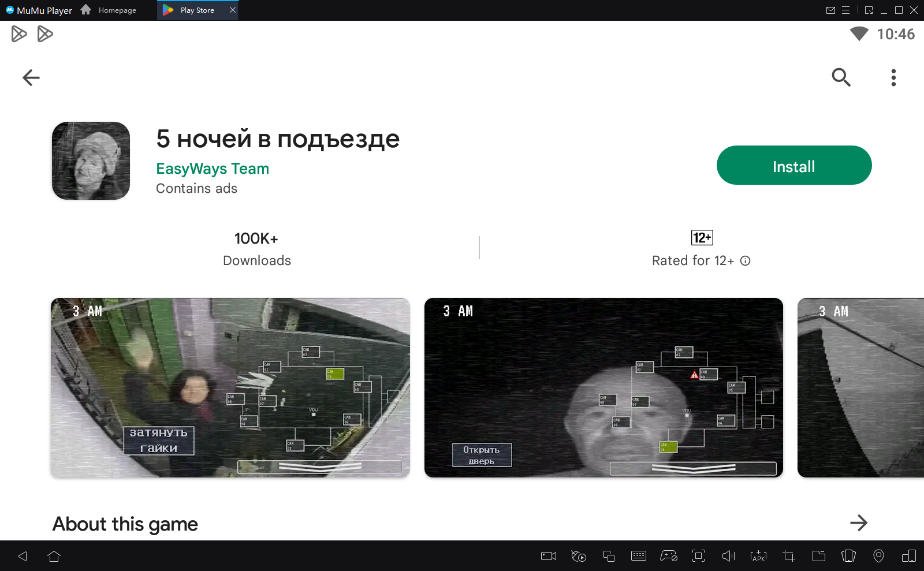The height and width of the screenshot is (571, 924).
Task: Switch to the Homepage tab
Action: point(110,10)
